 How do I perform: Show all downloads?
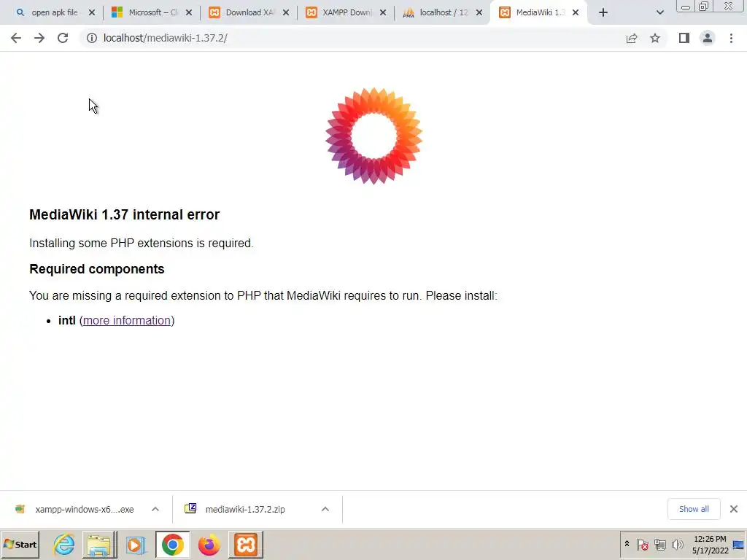[694, 509]
